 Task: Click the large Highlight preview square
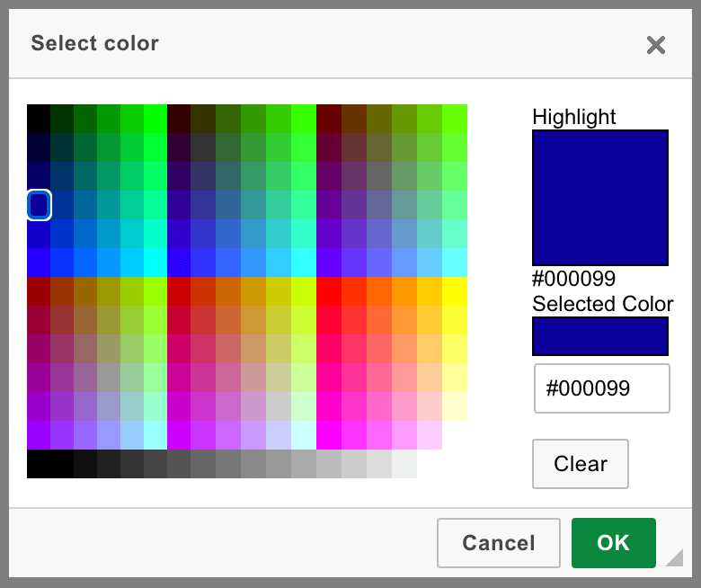pos(600,198)
